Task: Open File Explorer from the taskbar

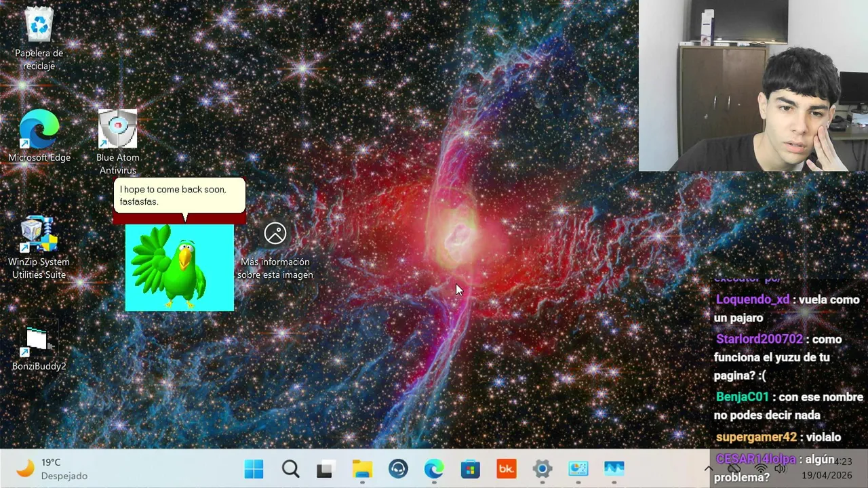Action: tap(362, 469)
